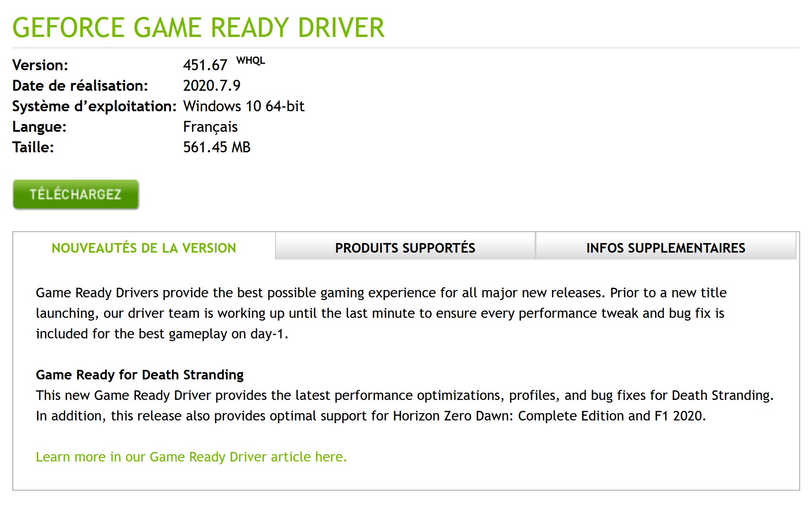Follow the Game Ready Driver article link

tap(192, 456)
